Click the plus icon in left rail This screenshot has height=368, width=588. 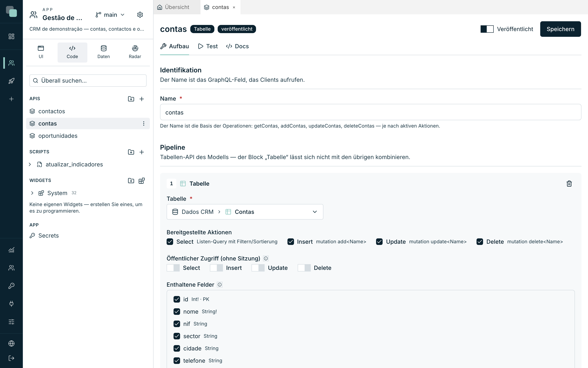(x=11, y=99)
